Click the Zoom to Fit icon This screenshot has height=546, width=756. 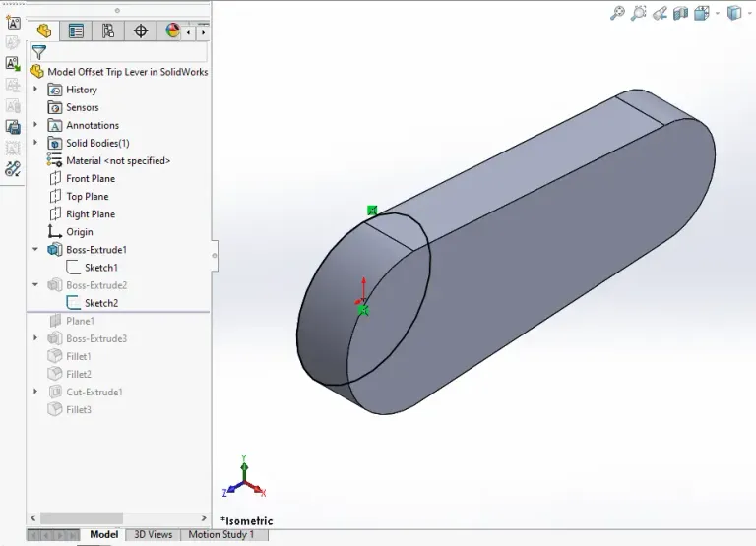(617, 13)
